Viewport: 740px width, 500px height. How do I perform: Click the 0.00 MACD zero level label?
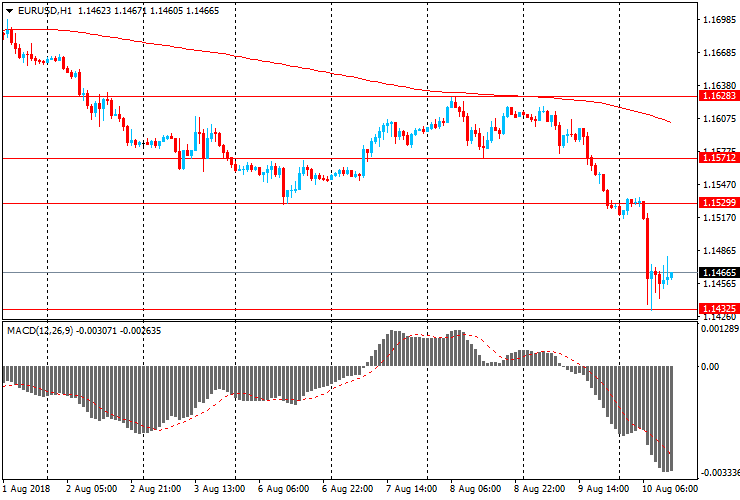pyautogui.click(x=710, y=366)
